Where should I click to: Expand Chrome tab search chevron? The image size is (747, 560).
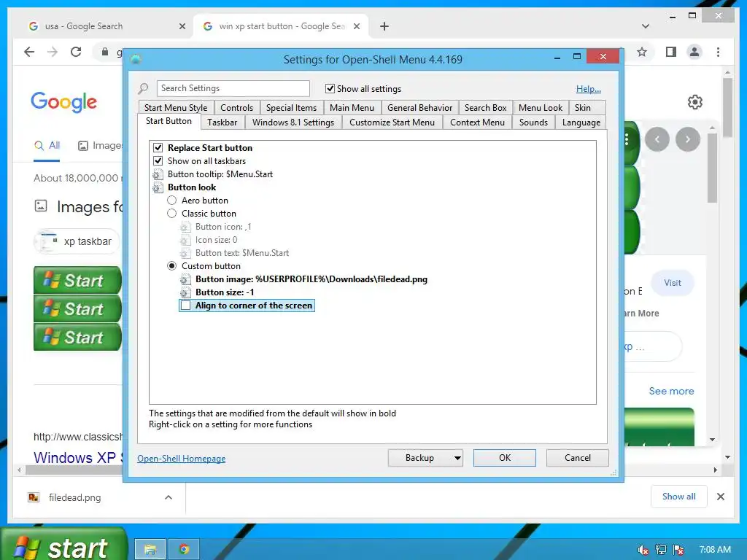click(x=646, y=26)
